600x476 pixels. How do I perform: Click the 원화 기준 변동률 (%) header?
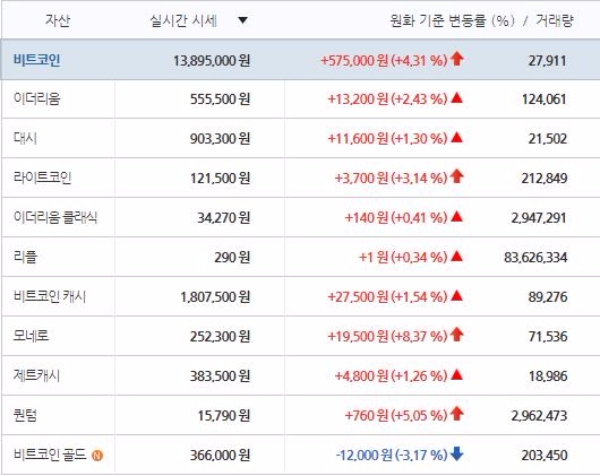click(x=450, y=20)
